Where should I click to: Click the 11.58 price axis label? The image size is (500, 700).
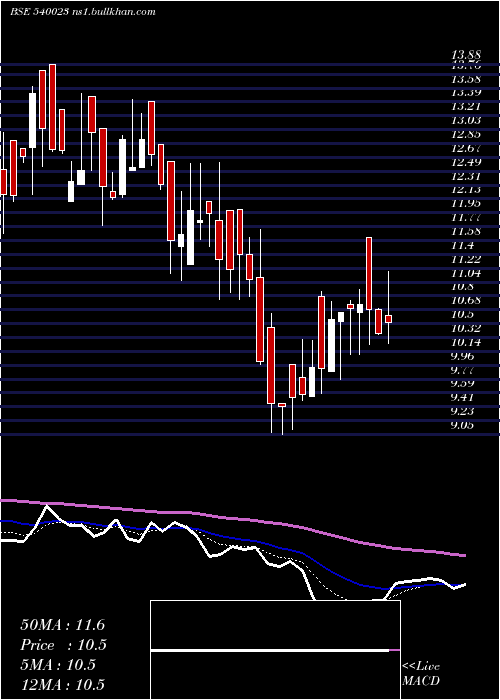tap(466, 231)
